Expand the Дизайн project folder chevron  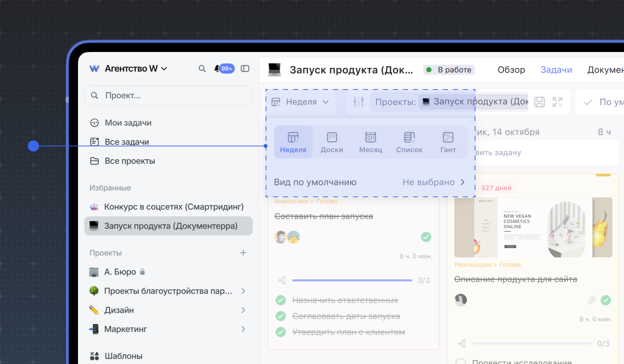243,310
